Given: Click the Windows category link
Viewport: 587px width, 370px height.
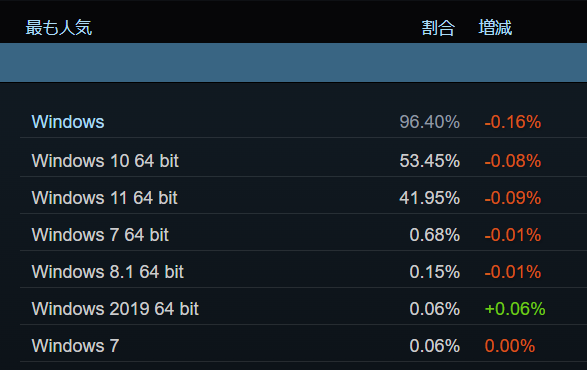Looking at the screenshot, I should (68, 122).
